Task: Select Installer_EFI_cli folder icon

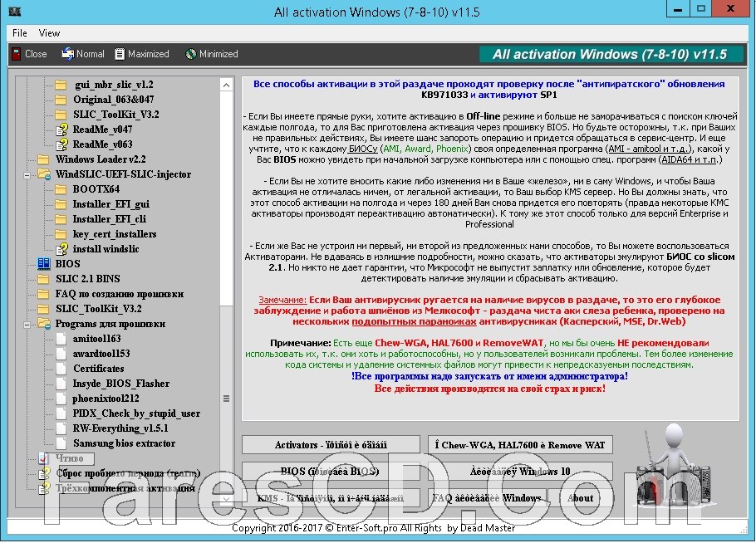Action: click(61, 219)
